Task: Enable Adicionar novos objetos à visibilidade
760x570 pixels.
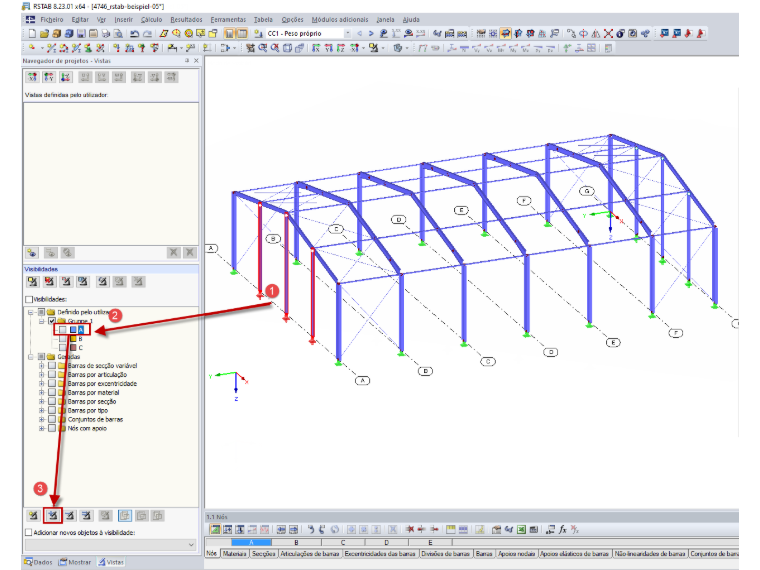Action: click(x=29, y=532)
